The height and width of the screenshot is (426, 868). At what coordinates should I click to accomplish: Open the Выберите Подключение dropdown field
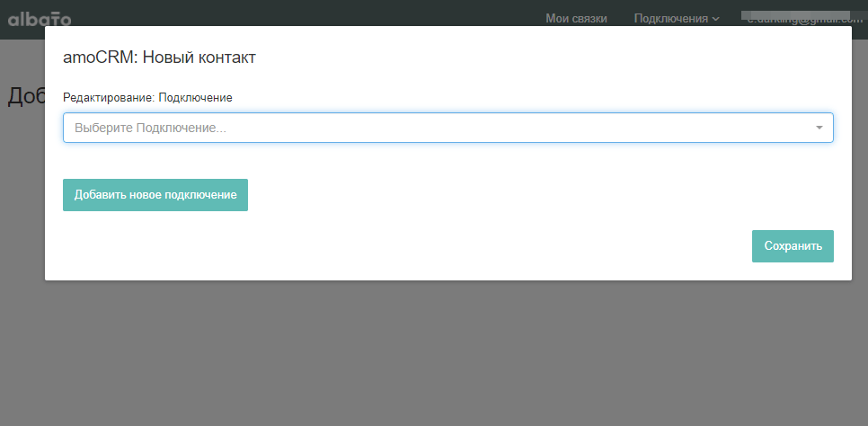click(x=447, y=128)
